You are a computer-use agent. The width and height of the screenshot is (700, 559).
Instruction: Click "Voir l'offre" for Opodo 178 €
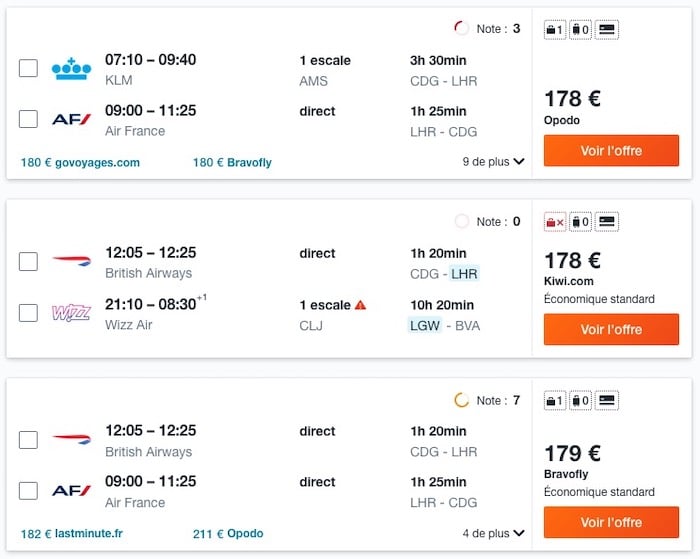click(611, 151)
